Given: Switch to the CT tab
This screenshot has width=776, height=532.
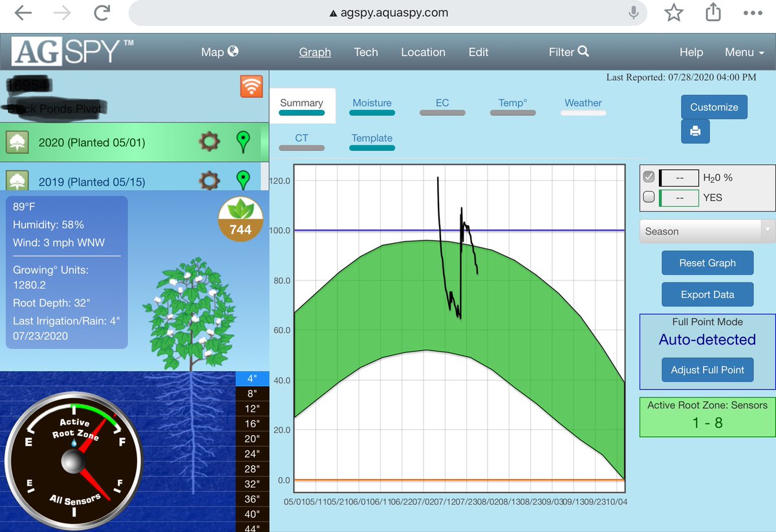Looking at the screenshot, I should (301, 141).
